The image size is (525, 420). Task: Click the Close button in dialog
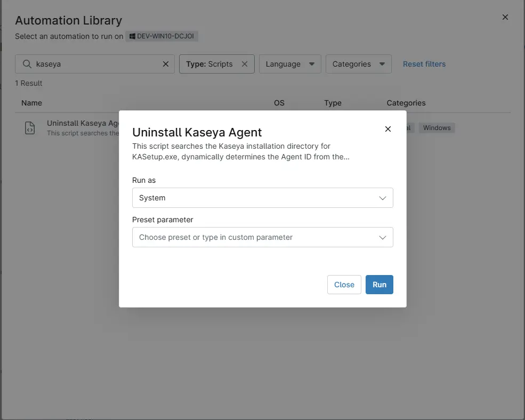pyautogui.click(x=344, y=285)
